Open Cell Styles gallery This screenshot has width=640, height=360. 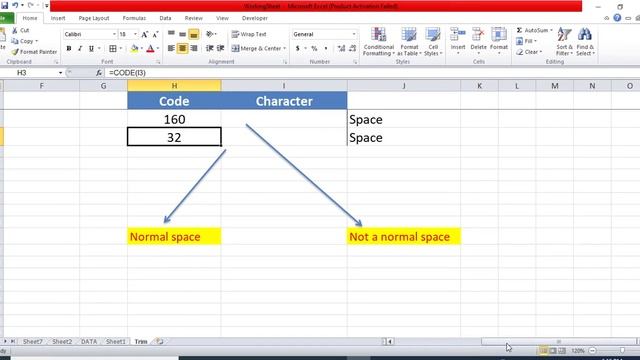click(x=433, y=42)
